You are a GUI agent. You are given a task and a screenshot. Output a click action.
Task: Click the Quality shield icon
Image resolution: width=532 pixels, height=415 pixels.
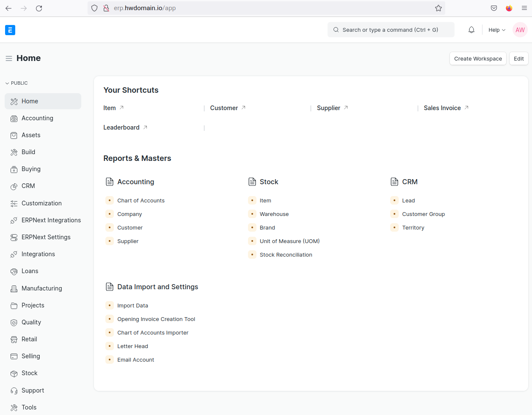pos(14,323)
